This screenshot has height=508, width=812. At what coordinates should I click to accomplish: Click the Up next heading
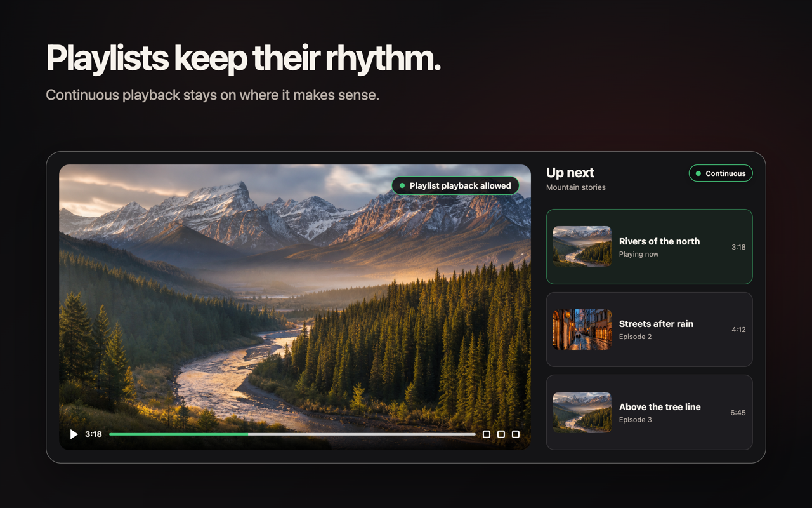[x=570, y=173]
